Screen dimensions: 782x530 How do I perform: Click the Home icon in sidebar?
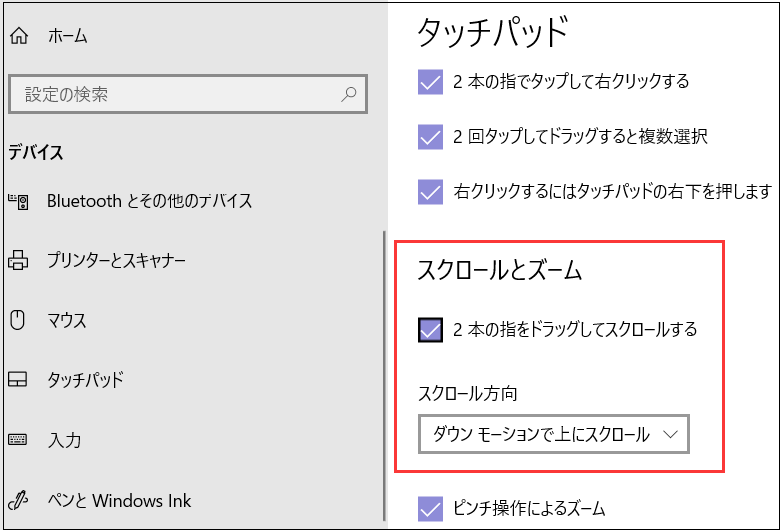(x=18, y=37)
